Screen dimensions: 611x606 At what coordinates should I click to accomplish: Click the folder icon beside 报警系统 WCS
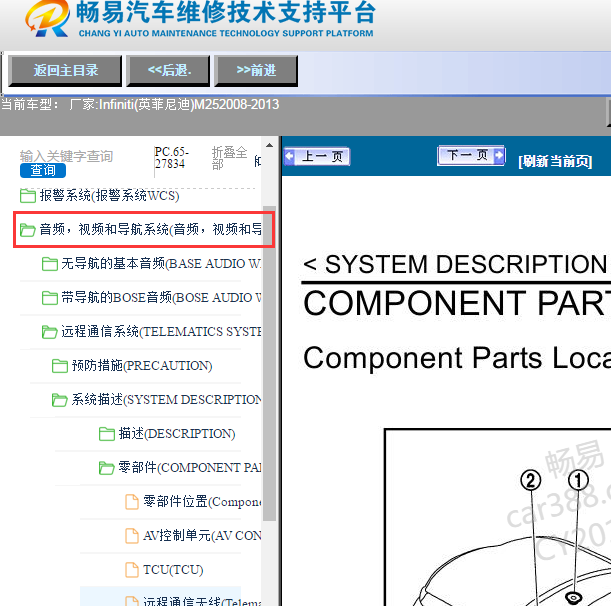[x=28, y=196]
